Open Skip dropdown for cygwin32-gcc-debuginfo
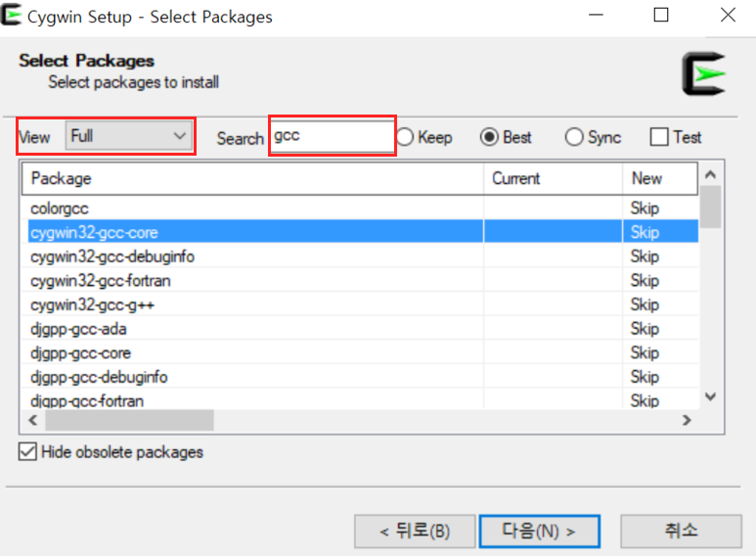The height and width of the screenshot is (556, 756). pos(645,256)
